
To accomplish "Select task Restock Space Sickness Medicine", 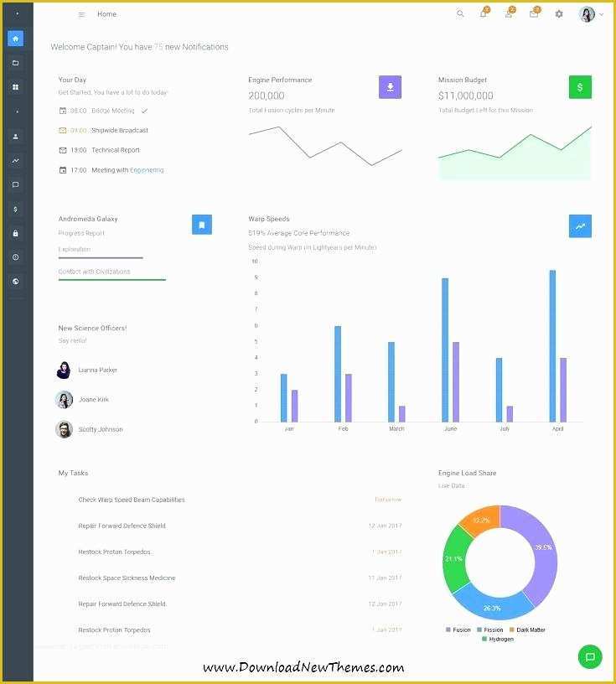I will 127,578.
